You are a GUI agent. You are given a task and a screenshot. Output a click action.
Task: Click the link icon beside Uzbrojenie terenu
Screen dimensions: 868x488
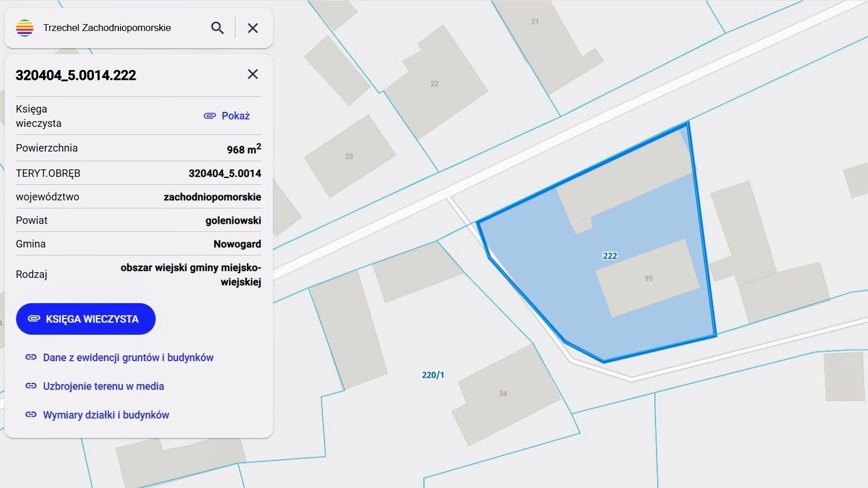pyautogui.click(x=31, y=386)
